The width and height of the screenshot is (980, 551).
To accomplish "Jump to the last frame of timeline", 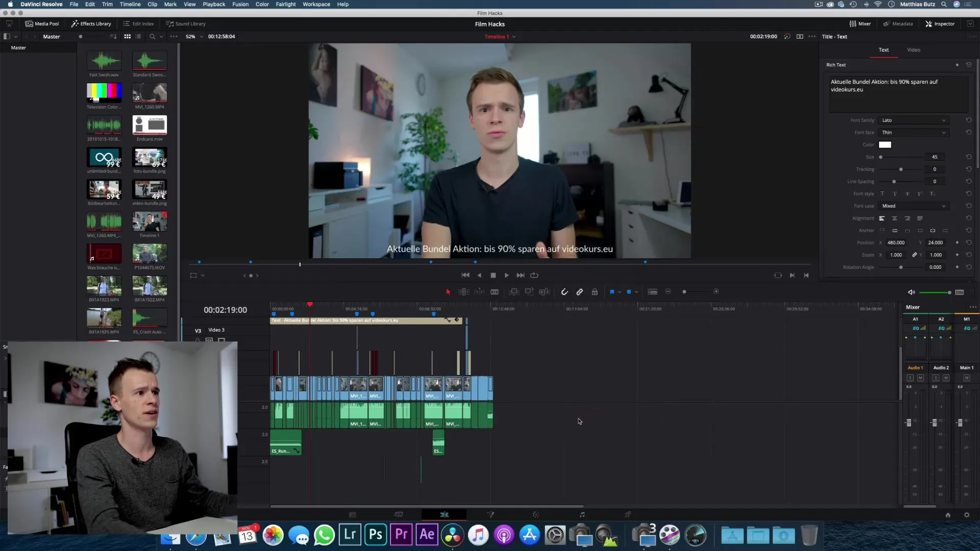I will (x=520, y=275).
